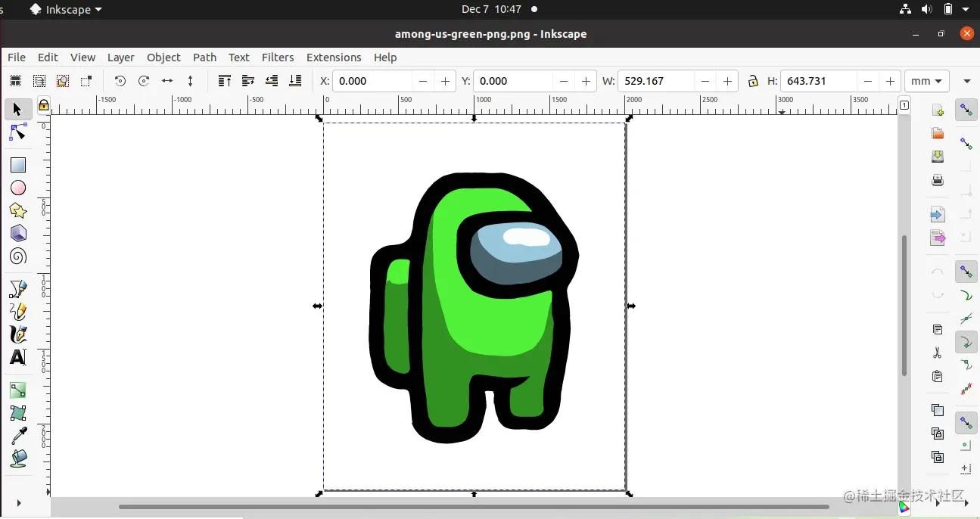This screenshot has height=519, width=980.
Task: Select the Pencil freehand tool
Action: [x=17, y=312]
